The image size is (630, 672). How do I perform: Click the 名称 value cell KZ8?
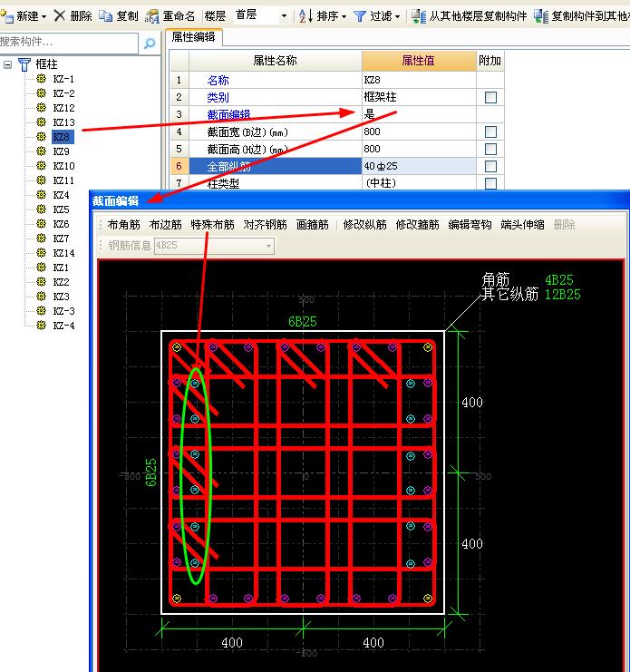pos(419,80)
